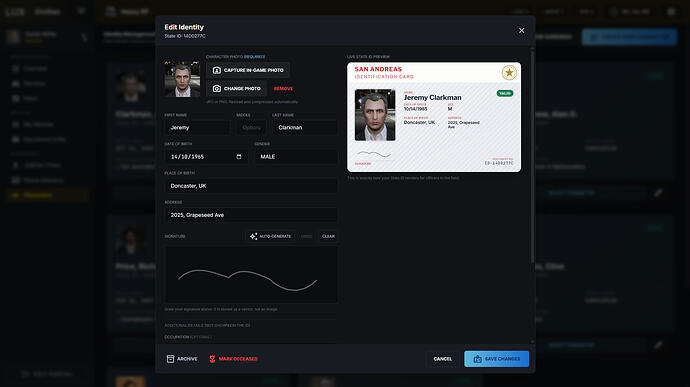The width and height of the screenshot is (690, 387).
Task: Focus the First Name field with Jeremy
Action: (x=197, y=128)
